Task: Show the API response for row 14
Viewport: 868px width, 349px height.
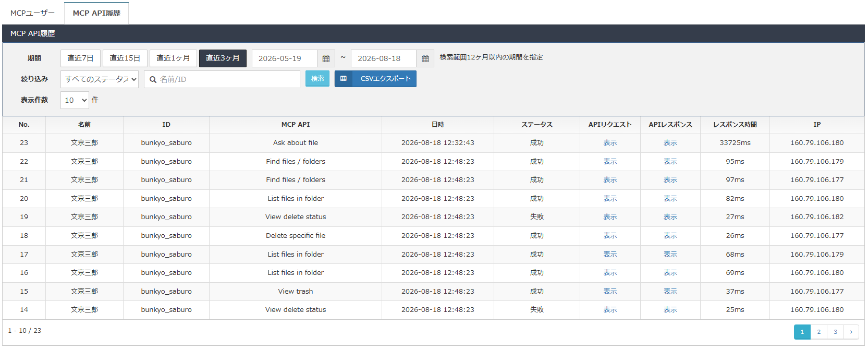Action: point(670,310)
